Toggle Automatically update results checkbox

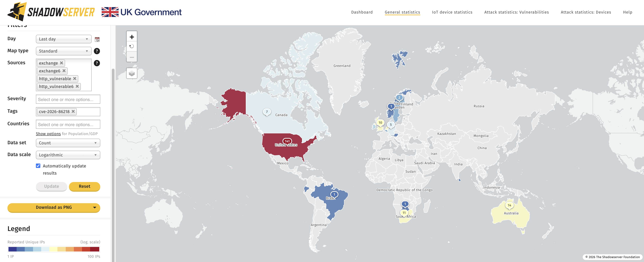pos(38,166)
